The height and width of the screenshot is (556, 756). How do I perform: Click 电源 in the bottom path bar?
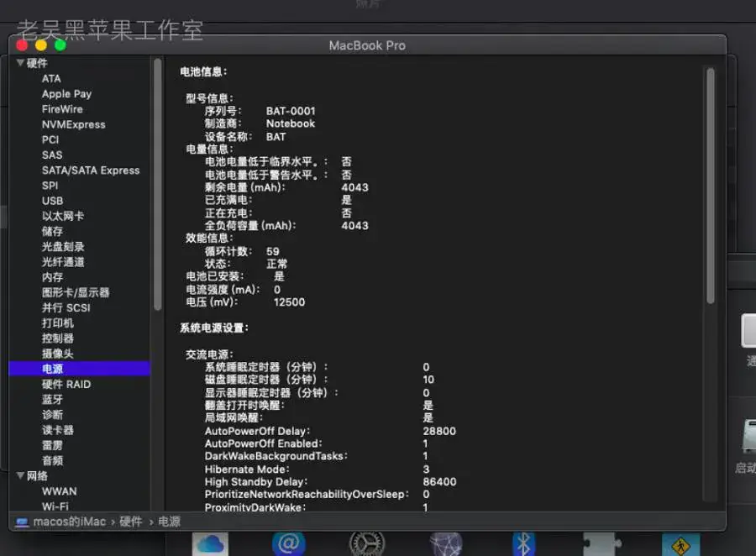(169, 522)
